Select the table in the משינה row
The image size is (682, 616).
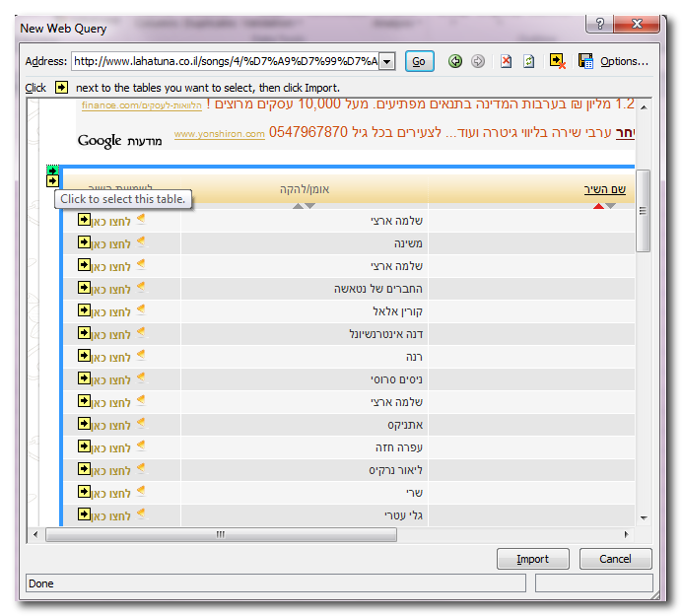coord(84,242)
